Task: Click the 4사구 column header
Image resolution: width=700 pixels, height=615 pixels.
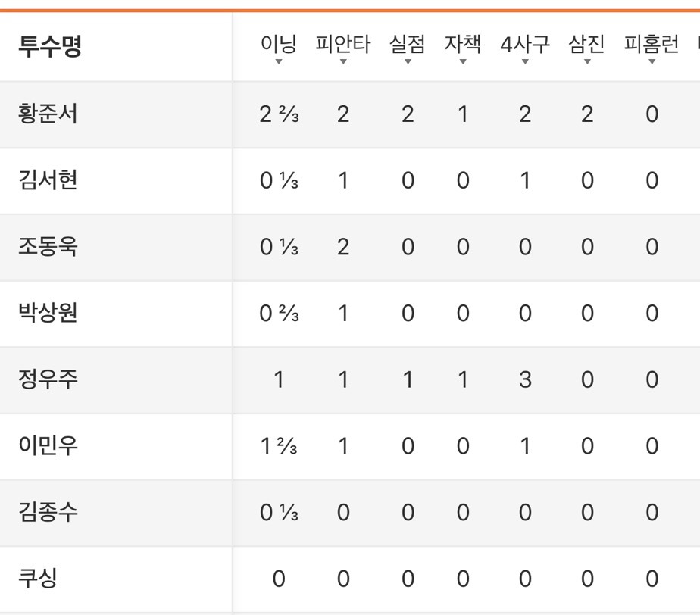Action: click(525, 44)
